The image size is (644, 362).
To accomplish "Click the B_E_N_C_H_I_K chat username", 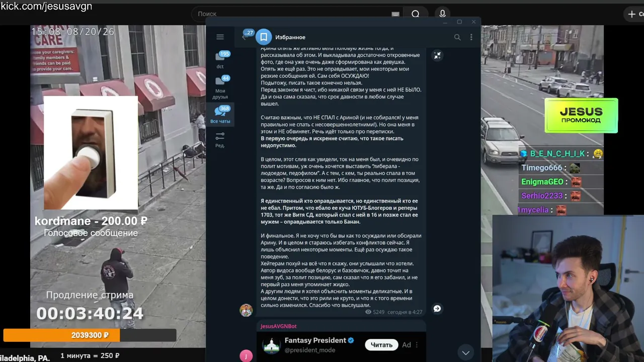I will pyautogui.click(x=557, y=154).
